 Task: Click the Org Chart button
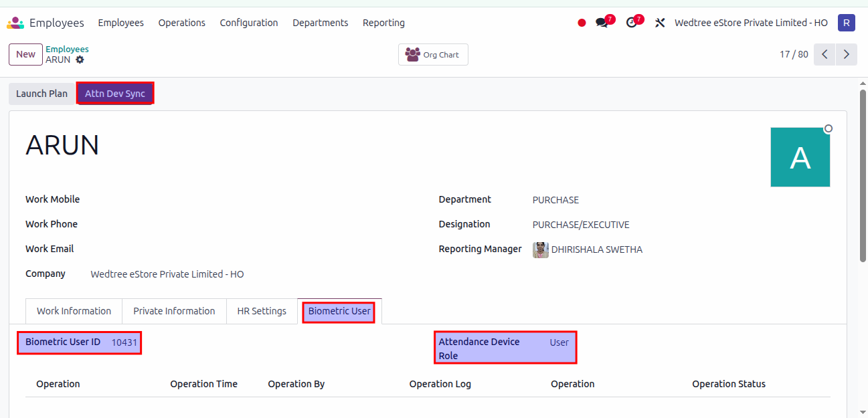point(433,55)
